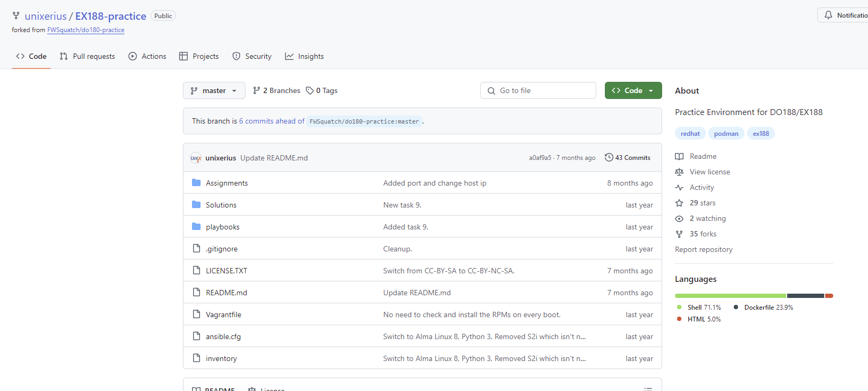The image size is (868, 391).
Task: View the 2 watching link
Action: pyautogui.click(x=701, y=218)
